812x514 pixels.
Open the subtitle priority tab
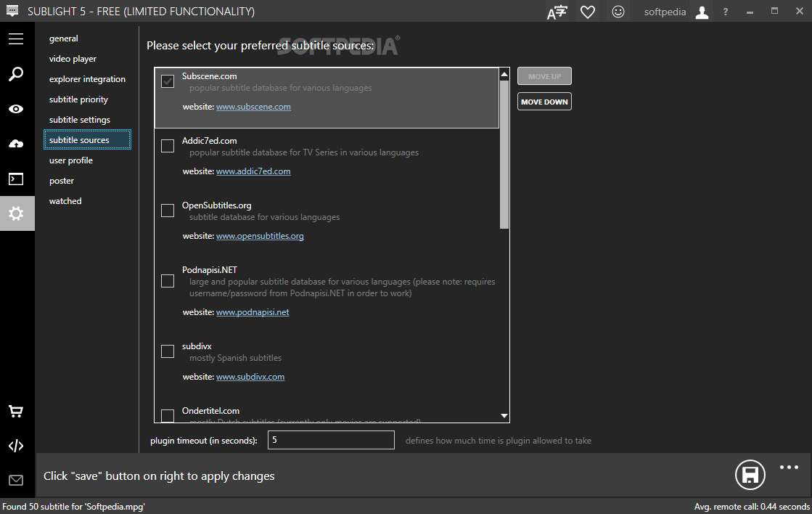coord(78,99)
